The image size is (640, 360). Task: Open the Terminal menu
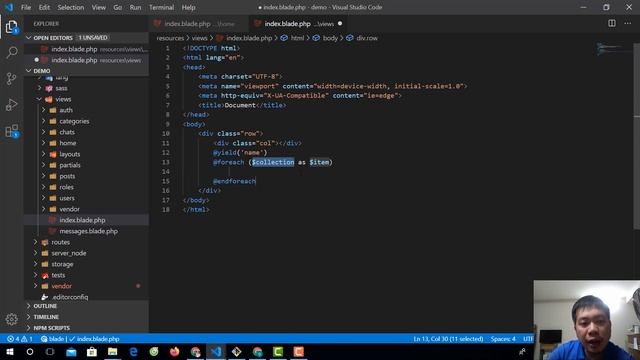coord(161,7)
